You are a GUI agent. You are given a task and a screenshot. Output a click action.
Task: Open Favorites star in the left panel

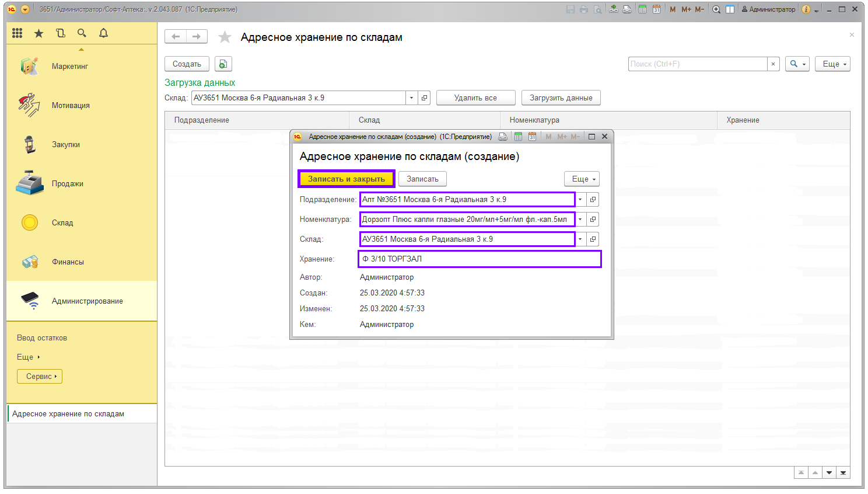pos(38,33)
